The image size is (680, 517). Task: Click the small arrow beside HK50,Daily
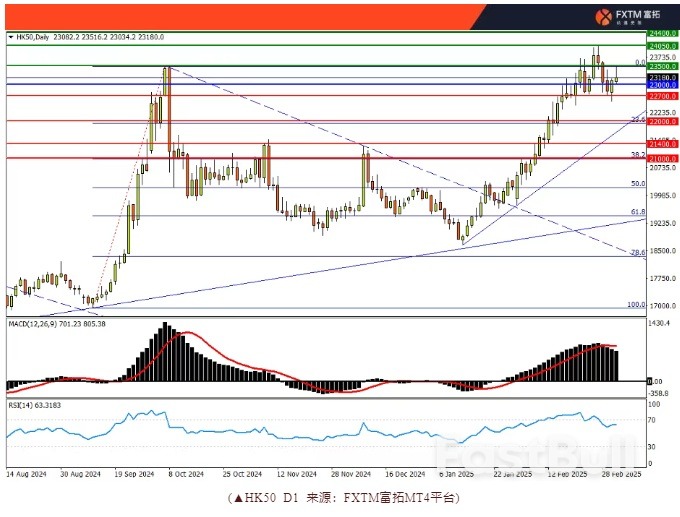[11, 37]
